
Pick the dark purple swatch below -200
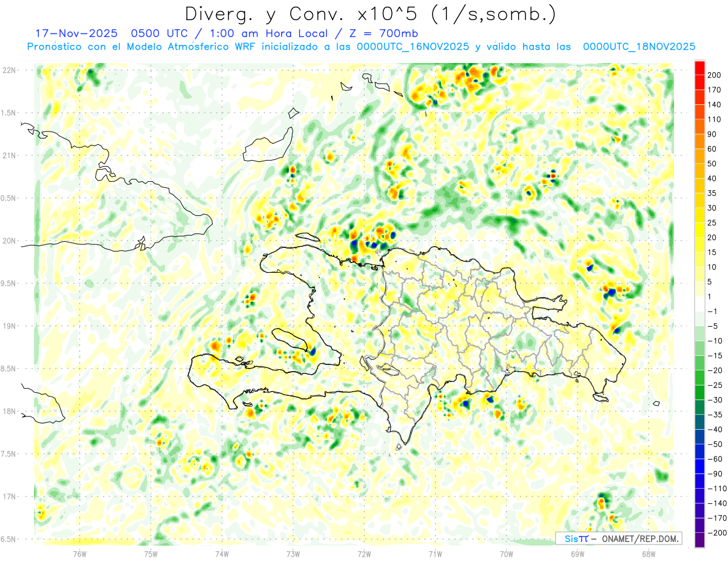(x=700, y=540)
